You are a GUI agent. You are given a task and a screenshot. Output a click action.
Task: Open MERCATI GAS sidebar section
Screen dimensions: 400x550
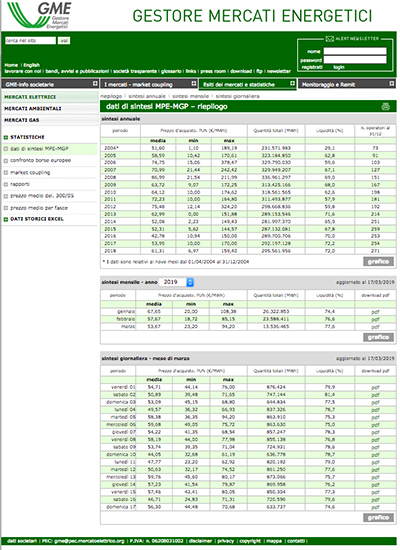click(x=50, y=120)
